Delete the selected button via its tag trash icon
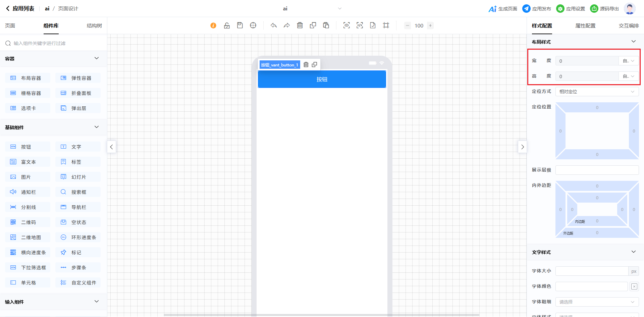The image size is (644, 317). click(x=306, y=65)
